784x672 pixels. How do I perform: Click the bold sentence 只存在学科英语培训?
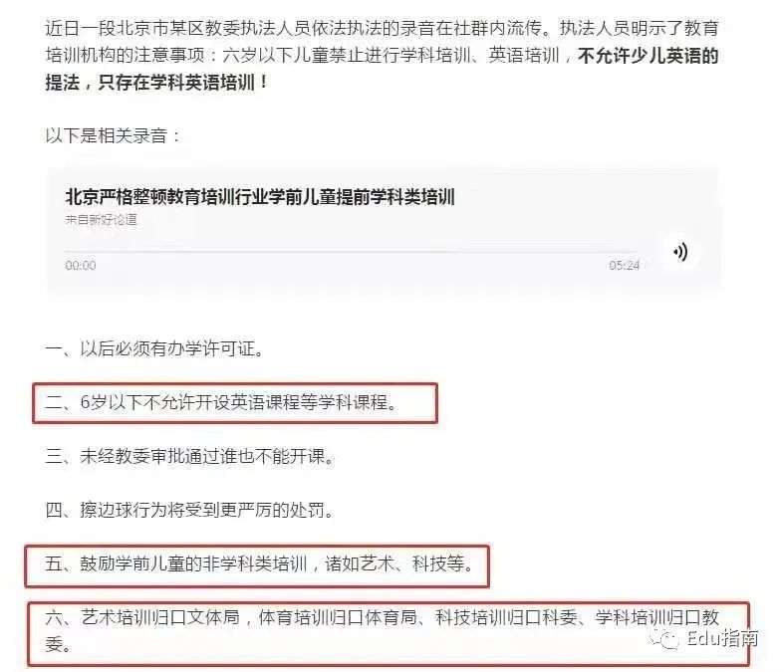click(182, 83)
